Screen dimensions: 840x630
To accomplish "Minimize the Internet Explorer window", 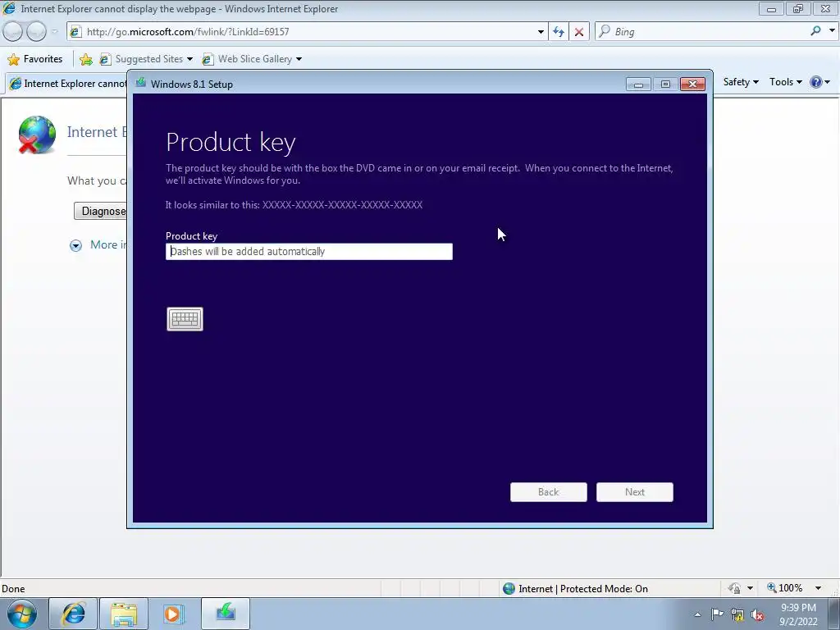I will click(771, 9).
